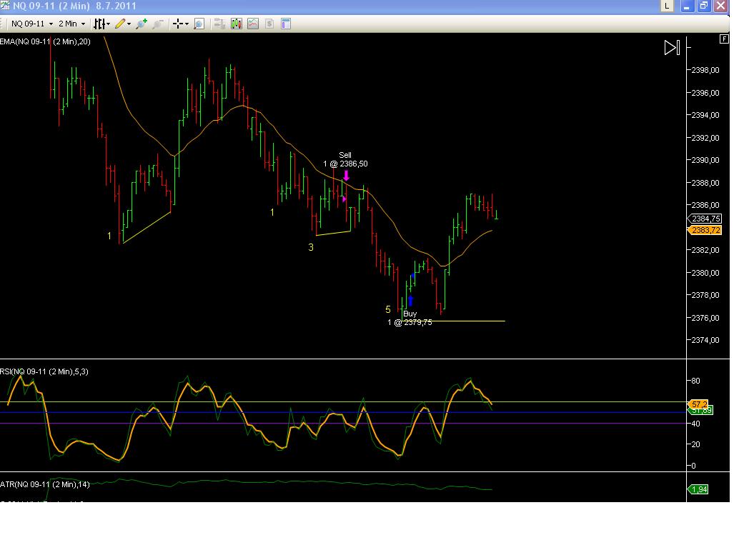Select the pencil drawing tools icon
Screen dimensions: 749x560
[x=120, y=24]
